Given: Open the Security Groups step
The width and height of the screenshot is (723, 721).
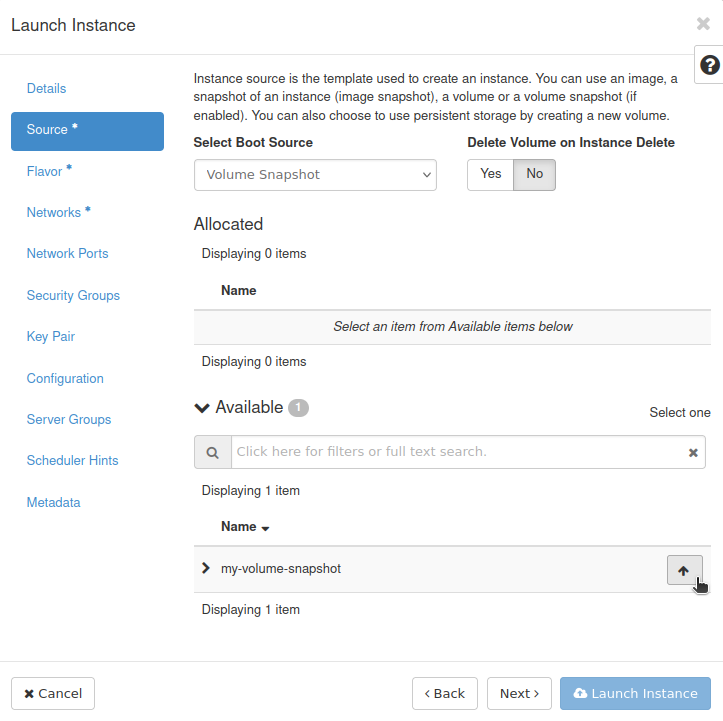Looking at the screenshot, I should tap(73, 295).
